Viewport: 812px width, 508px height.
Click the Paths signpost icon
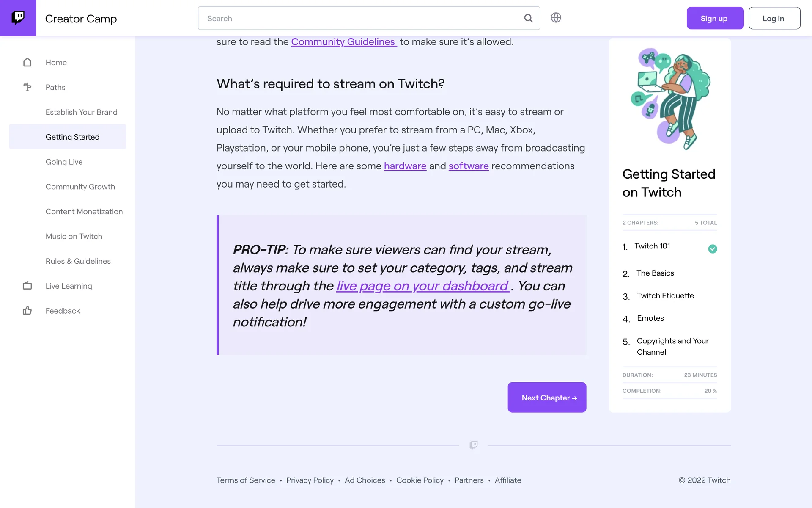click(27, 87)
